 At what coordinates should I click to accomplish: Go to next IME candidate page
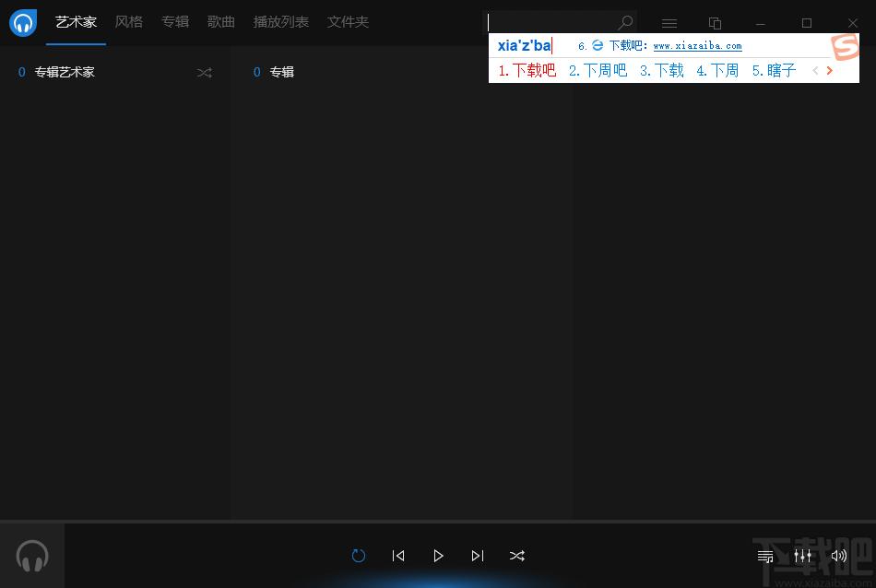830,70
